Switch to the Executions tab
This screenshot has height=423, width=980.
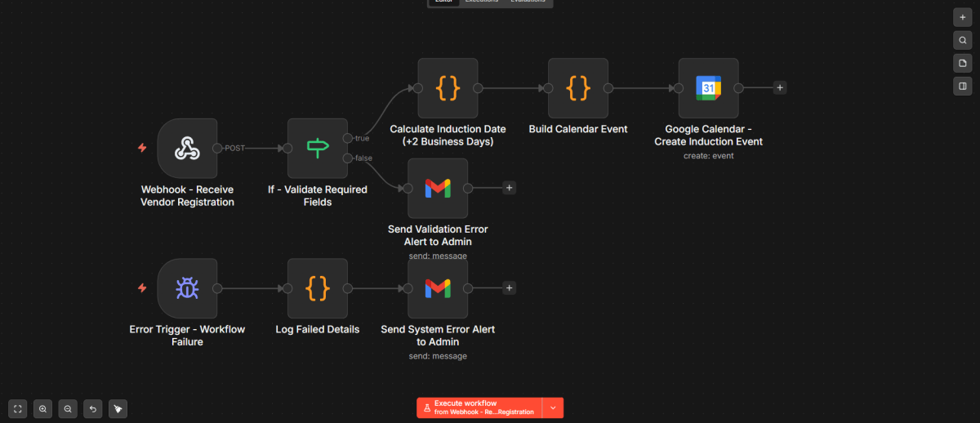click(x=482, y=2)
